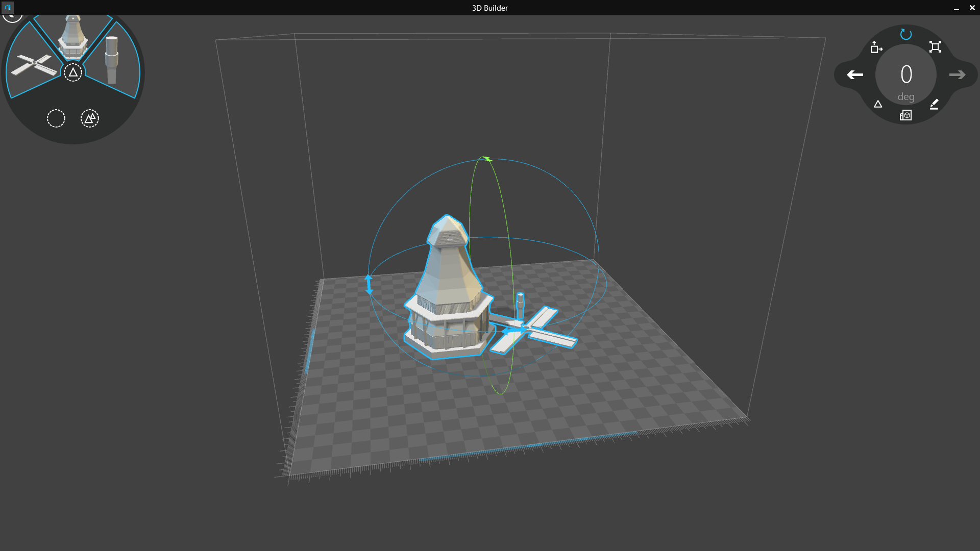The image size is (980, 551).
Task: Click the double triangle select-all button
Action: pyautogui.click(x=90, y=118)
